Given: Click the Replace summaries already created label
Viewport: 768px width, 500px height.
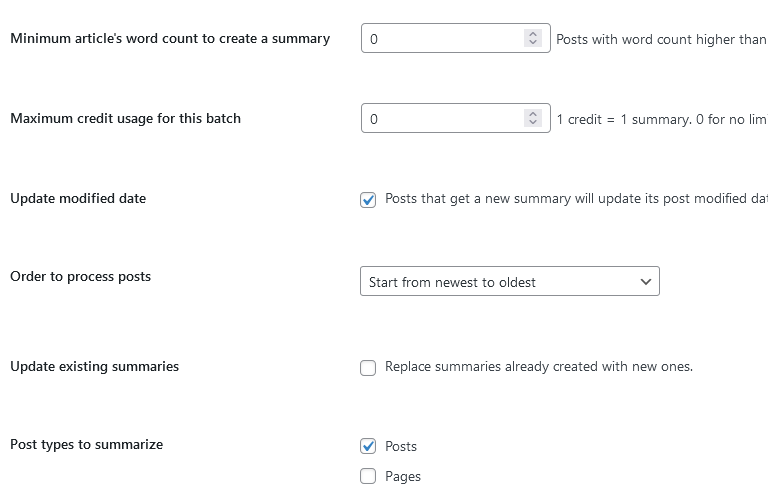Looking at the screenshot, I should [539, 367].
